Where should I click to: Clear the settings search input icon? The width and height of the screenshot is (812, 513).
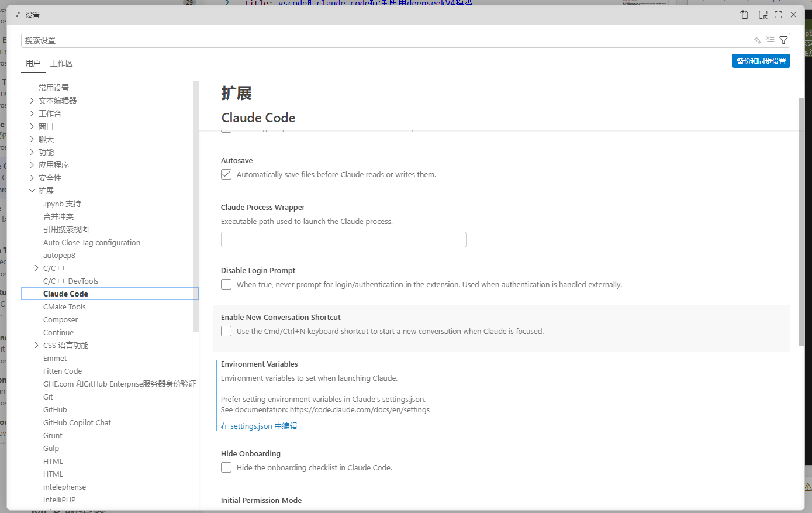(x=770, y=40)
